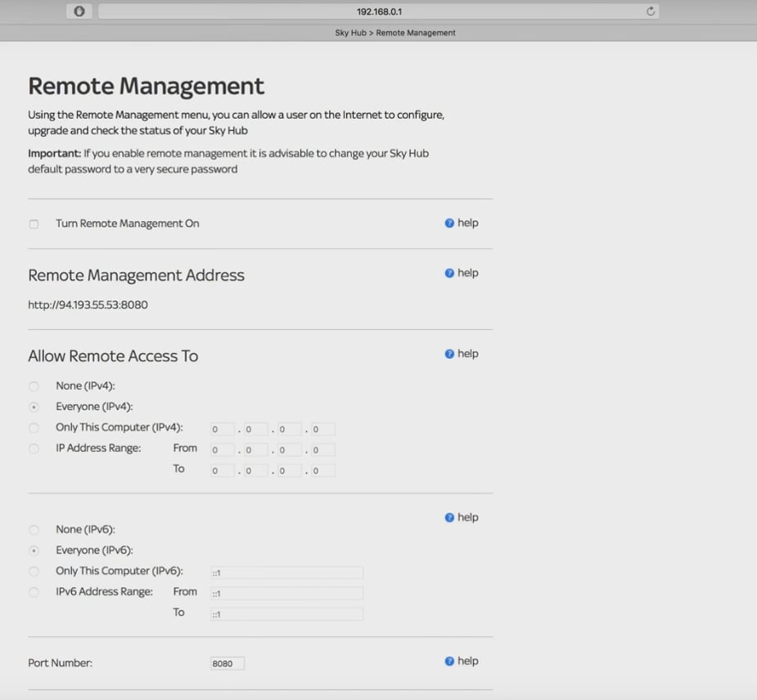The height and width of the screenshot is (700, 757).
Task: Click the Everyone (IPv6): label text
Action: pyautogui.click(x=94, y=550)
